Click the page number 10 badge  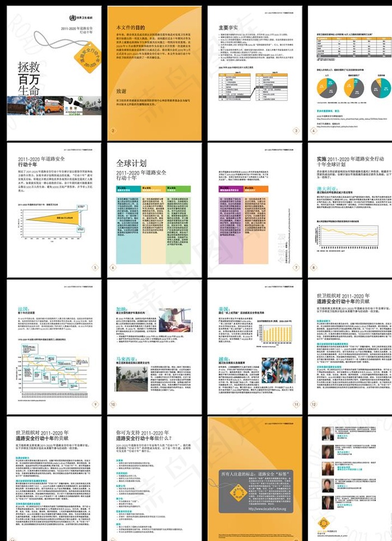(x=113, y=404)
